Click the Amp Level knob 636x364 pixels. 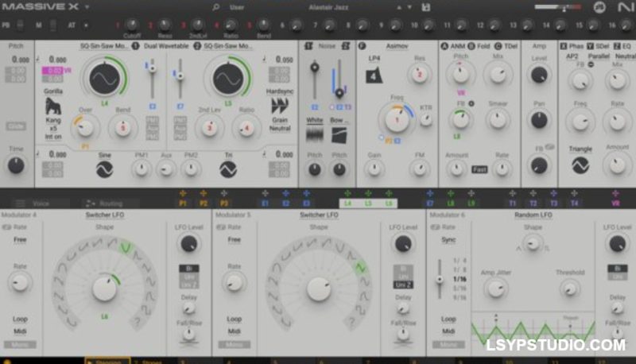click(539, 75)
